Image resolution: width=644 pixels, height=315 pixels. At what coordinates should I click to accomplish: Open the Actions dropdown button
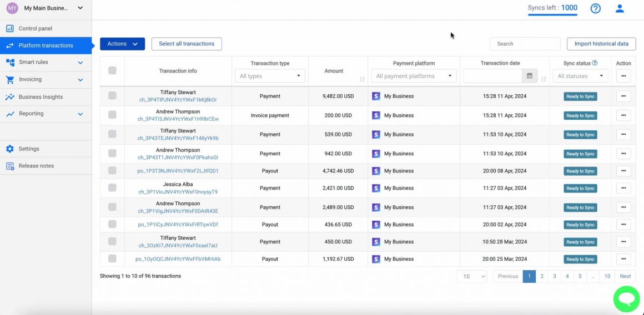(122, 44)
